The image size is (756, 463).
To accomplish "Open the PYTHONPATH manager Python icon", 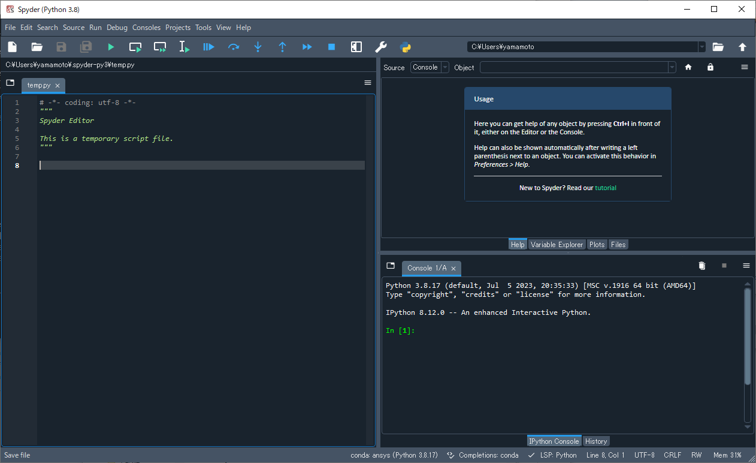I will click(406, 47).
